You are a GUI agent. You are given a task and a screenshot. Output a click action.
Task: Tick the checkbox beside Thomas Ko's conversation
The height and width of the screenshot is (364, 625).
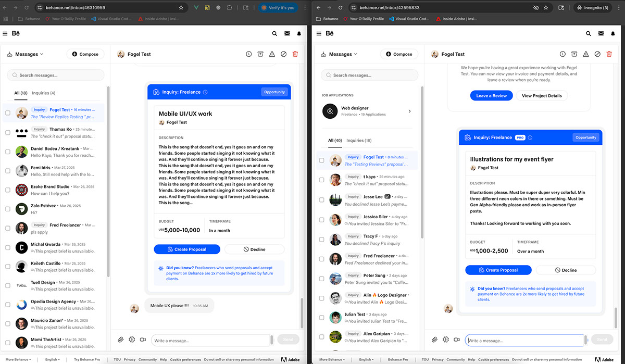pos(8,132)
